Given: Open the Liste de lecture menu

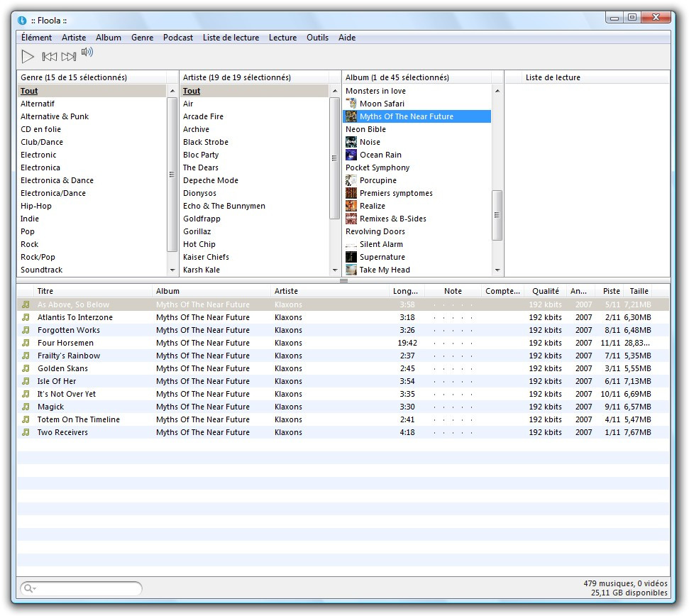Looking at the screenshot, I should [231, 38].
